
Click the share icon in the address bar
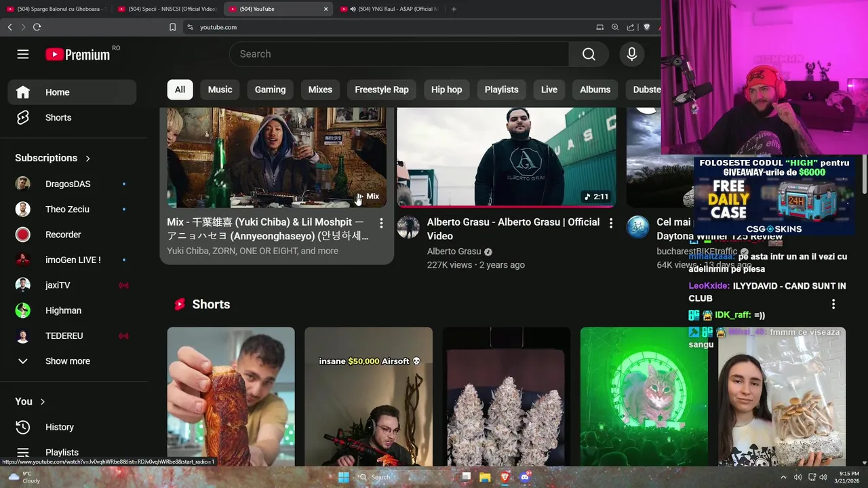click(x=631, y=27)
